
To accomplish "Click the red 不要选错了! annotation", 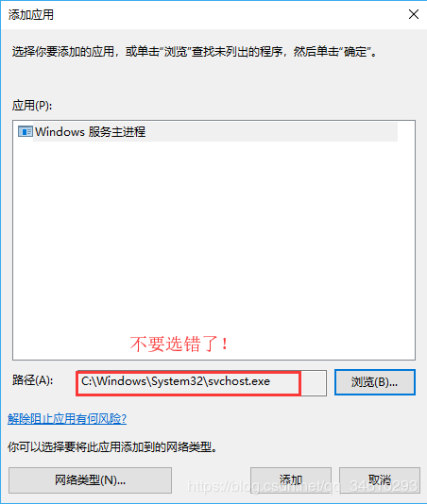I will (179, 344).
